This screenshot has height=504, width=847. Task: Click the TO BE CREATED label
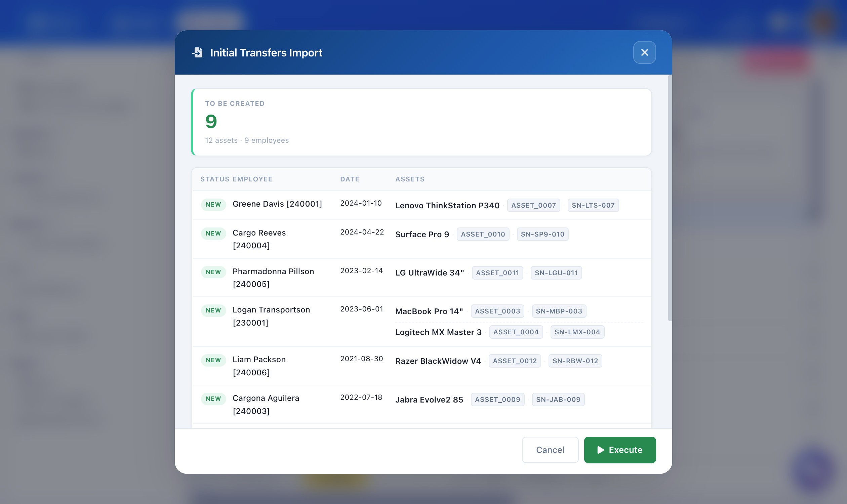[235, 103]
